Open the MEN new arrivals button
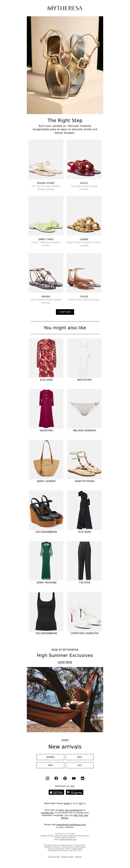 pos(80,757)
